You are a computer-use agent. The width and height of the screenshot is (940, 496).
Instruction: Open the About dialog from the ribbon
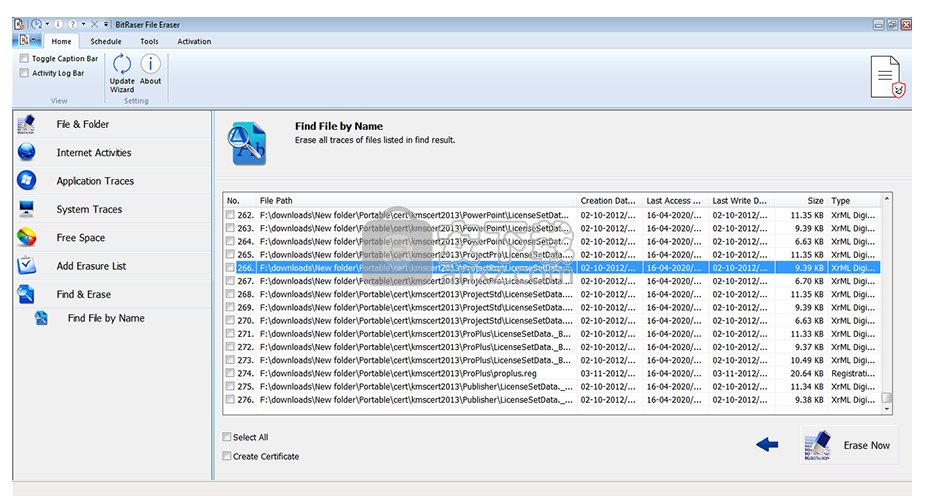(150, 70)
